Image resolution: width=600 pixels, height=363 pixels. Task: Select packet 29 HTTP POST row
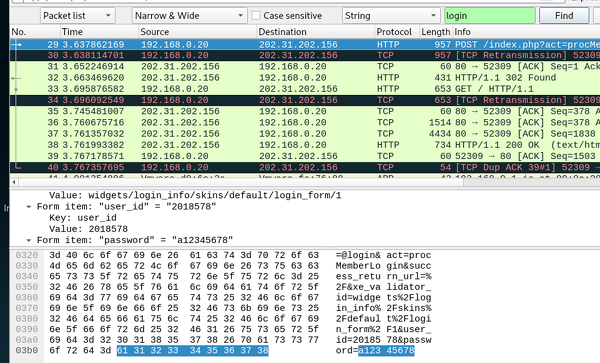[x=305, y=44]
